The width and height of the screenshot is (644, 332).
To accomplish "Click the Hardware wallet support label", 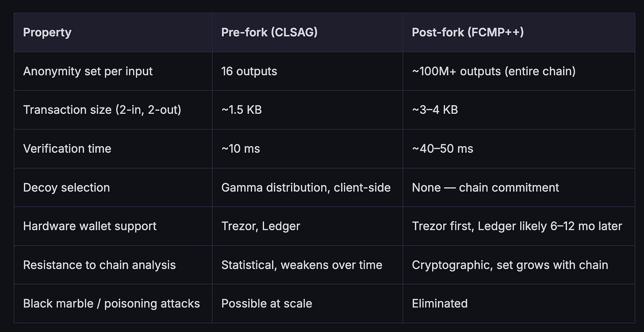I will [90, 226].
